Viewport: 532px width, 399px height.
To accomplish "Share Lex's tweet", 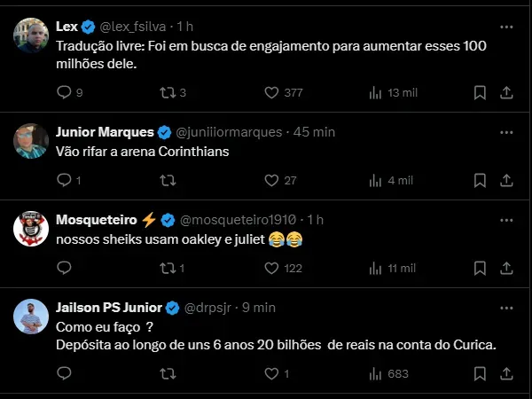I will (x=506, y=92).
